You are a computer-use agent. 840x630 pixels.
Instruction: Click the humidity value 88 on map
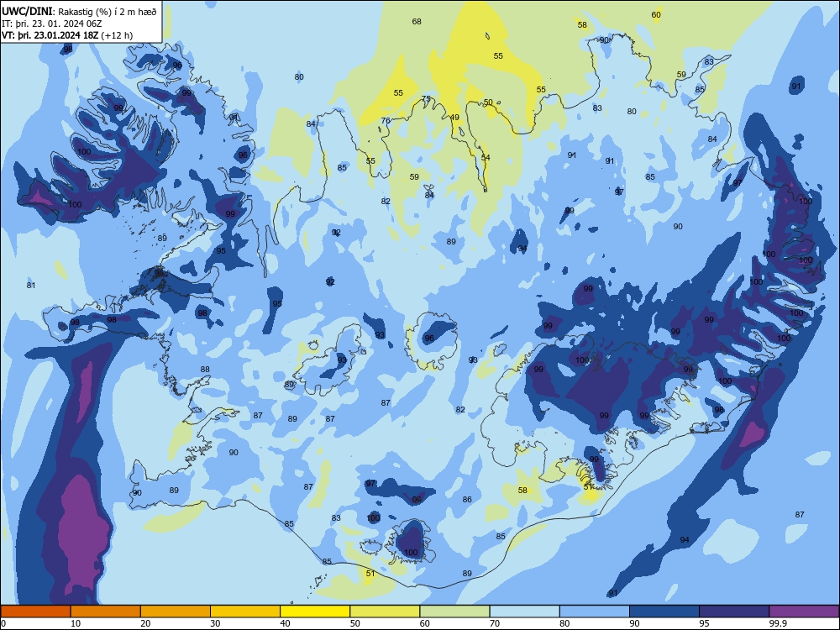(x=205, y=369)
